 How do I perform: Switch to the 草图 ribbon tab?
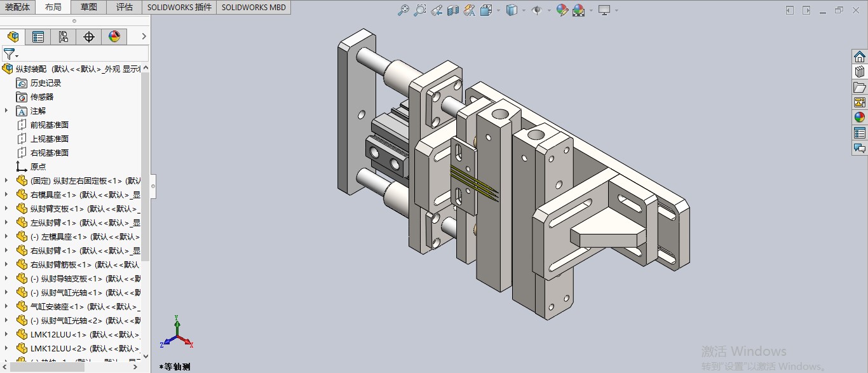89,7
